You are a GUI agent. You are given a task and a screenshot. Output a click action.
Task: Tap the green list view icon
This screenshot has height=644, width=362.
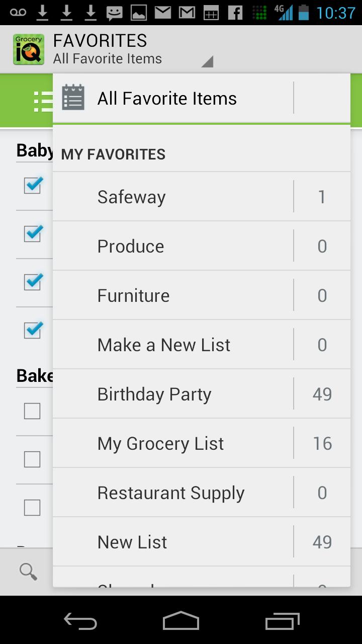[x=43, y=102]
